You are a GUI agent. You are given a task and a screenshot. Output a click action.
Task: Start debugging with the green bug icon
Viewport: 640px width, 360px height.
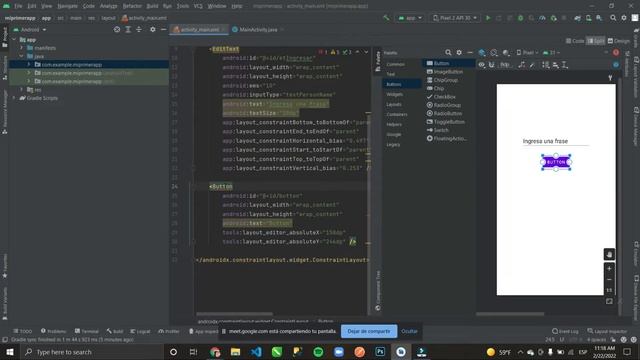click(x=520, y=18)
